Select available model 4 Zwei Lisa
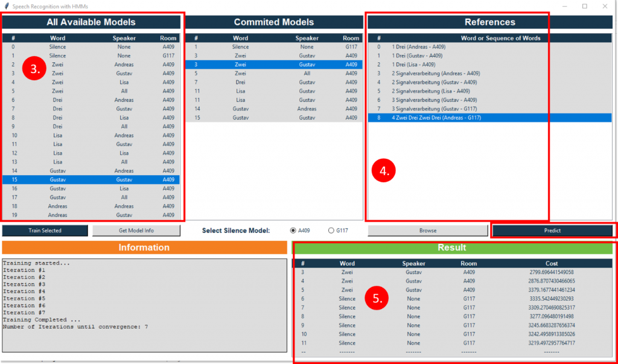 91,83
